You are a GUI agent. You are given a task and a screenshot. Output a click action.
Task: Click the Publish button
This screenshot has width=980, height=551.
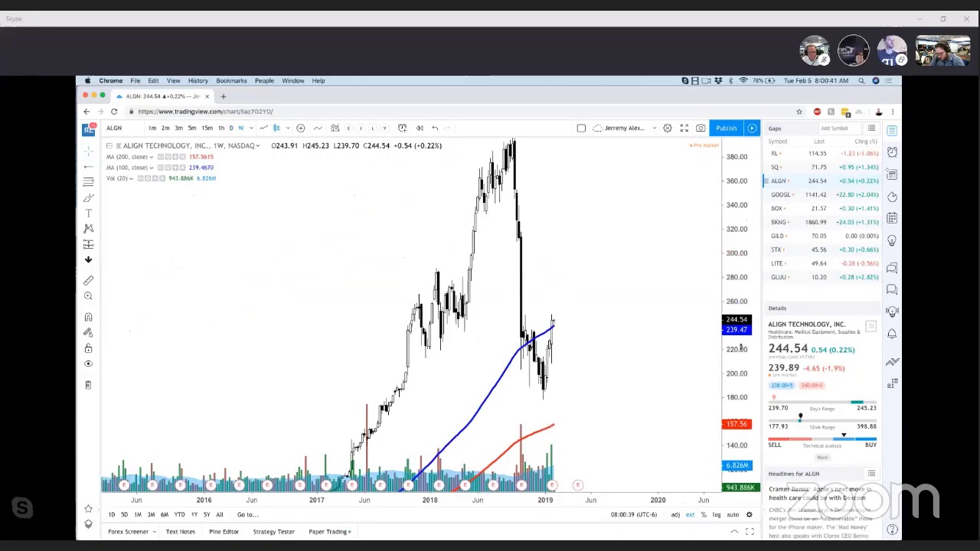tap(727, 128)
